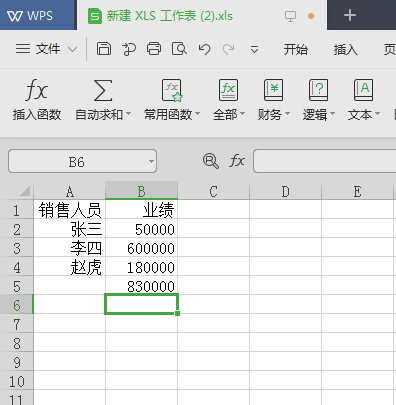
Task: Click cell containing 赵虎
Action: (x=69, y=267)
